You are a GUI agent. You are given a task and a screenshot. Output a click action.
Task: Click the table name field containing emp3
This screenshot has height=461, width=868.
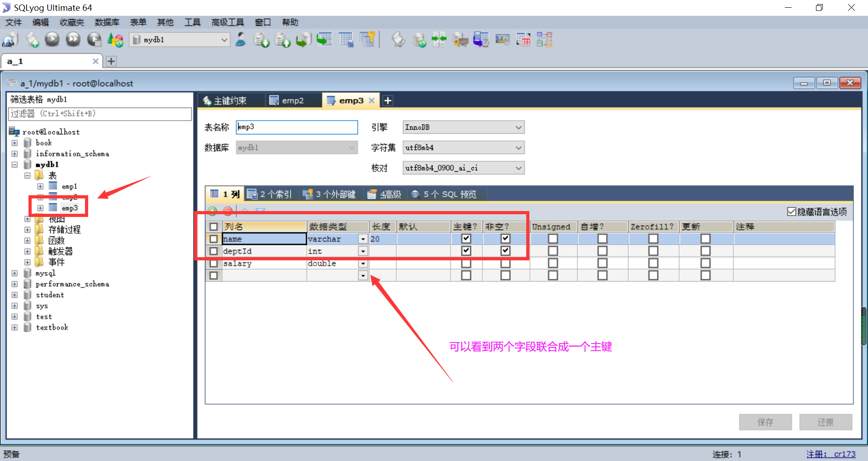[x=297, y=127]
